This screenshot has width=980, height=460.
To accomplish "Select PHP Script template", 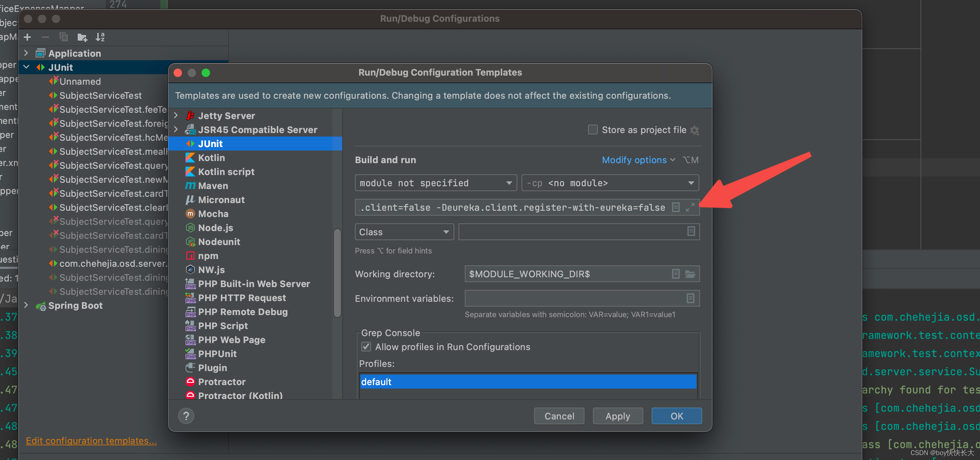I will pos(255,326).
